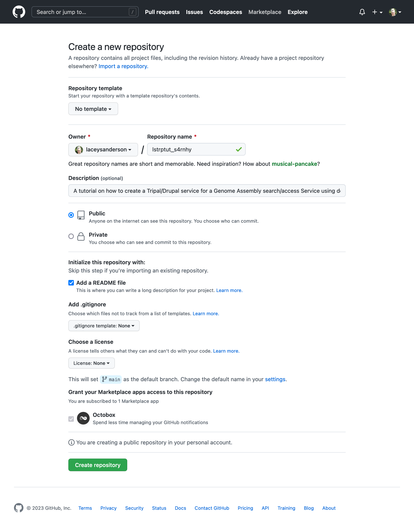Click the user profile avatar icon
The height and width of the screenshot is (532, 414).
pos(393,12)
